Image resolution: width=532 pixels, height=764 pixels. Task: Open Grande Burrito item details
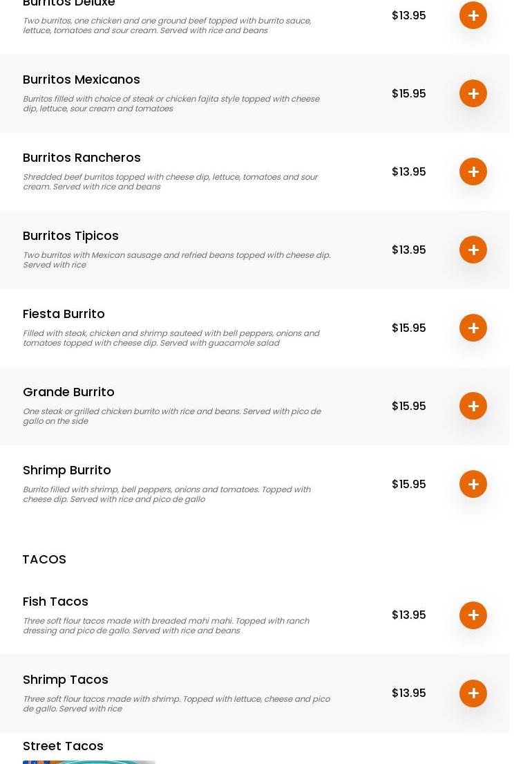click(68, 392)
